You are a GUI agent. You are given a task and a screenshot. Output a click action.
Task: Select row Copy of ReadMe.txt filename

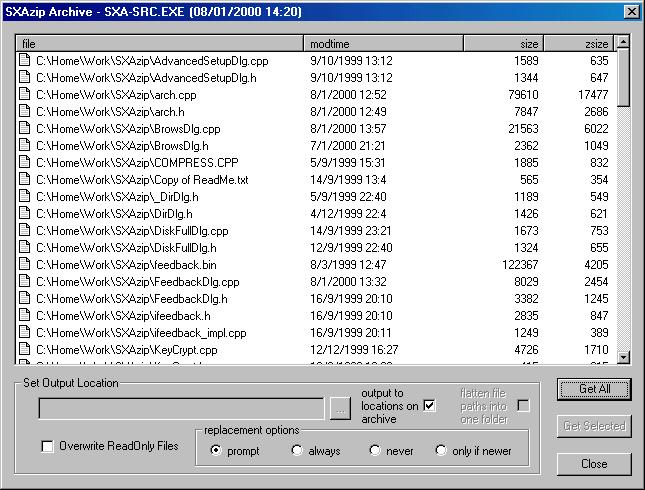[x=201, y=180]
